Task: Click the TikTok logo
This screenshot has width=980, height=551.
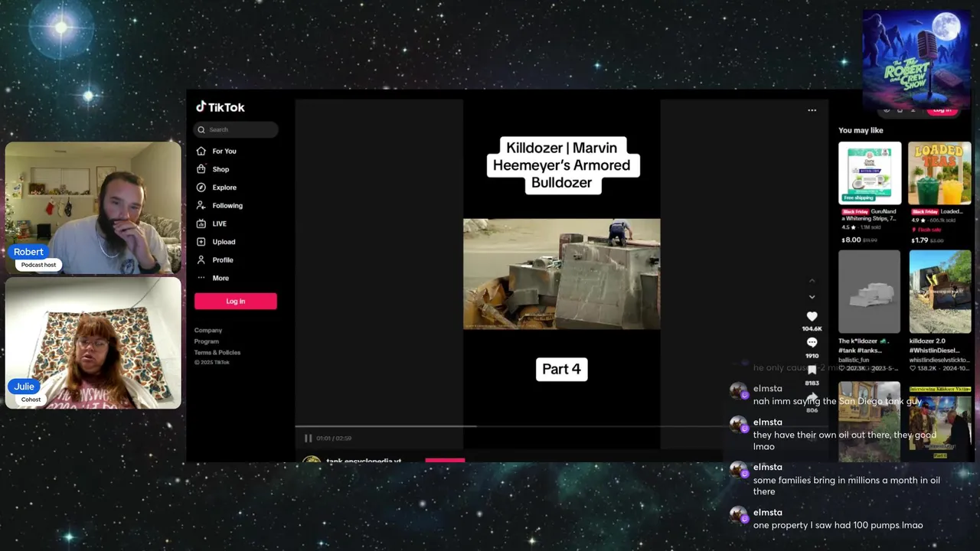Action: [x=220, y=107]
